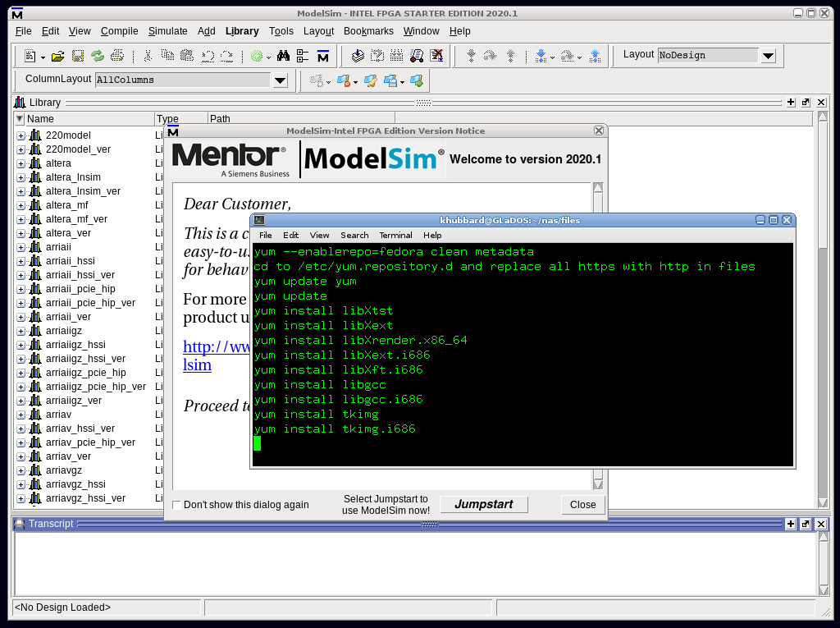Expand the arriav library

click(x=21, y=415)
